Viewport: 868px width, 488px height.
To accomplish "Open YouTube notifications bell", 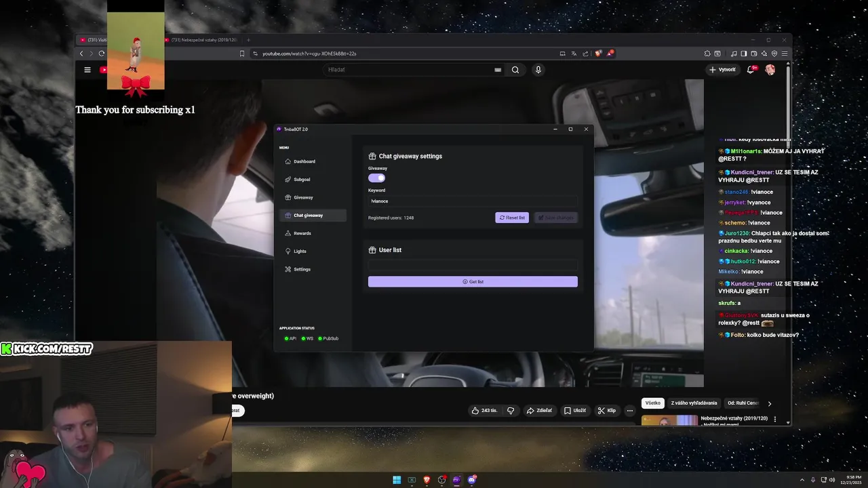I will 751,70.
